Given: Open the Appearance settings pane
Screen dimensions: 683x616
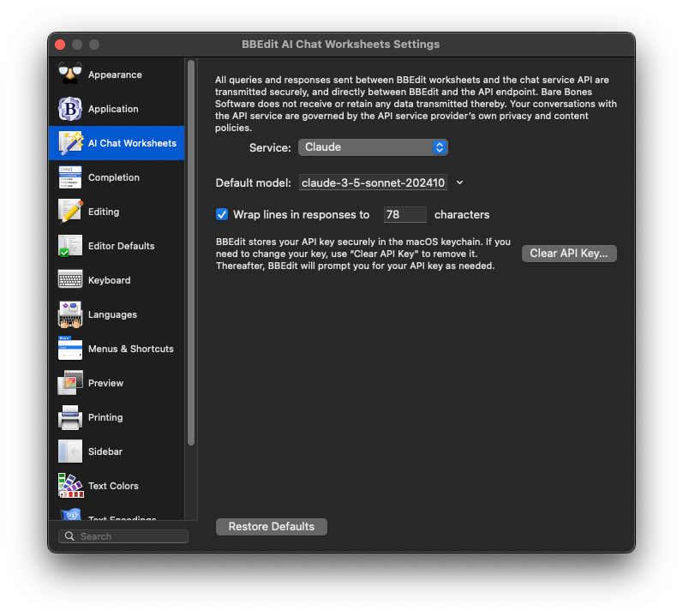Looking at the screenshot, I should pyautogui.click(x=115, y=75).
